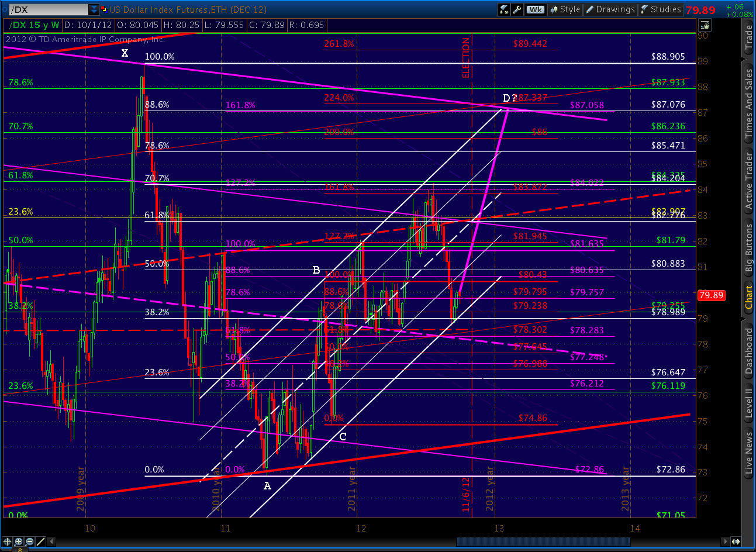Click the expand time axis icon at bottom right
The height and width of the screenshot is (552, 756).
[x=736, y=541]
